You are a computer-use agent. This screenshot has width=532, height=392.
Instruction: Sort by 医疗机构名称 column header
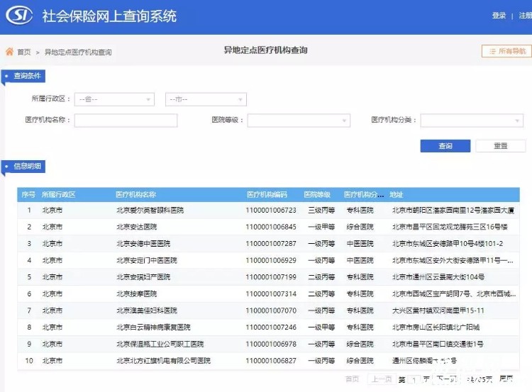[136, 194]
